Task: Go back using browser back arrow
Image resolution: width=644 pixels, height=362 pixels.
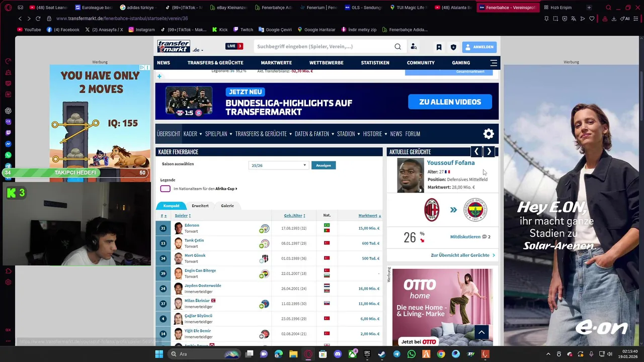Action: click(x=20, y=19)
